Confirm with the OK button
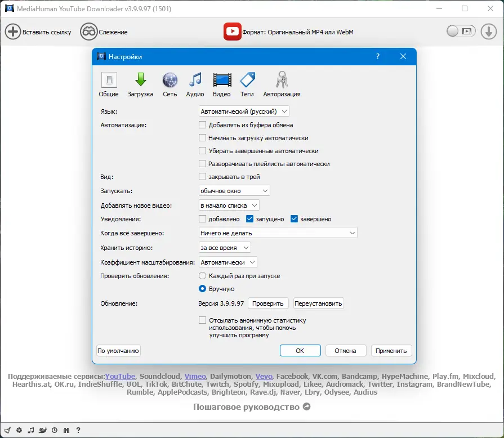Image resolution: width=504 pixels, height=438 pixels. 300,351
